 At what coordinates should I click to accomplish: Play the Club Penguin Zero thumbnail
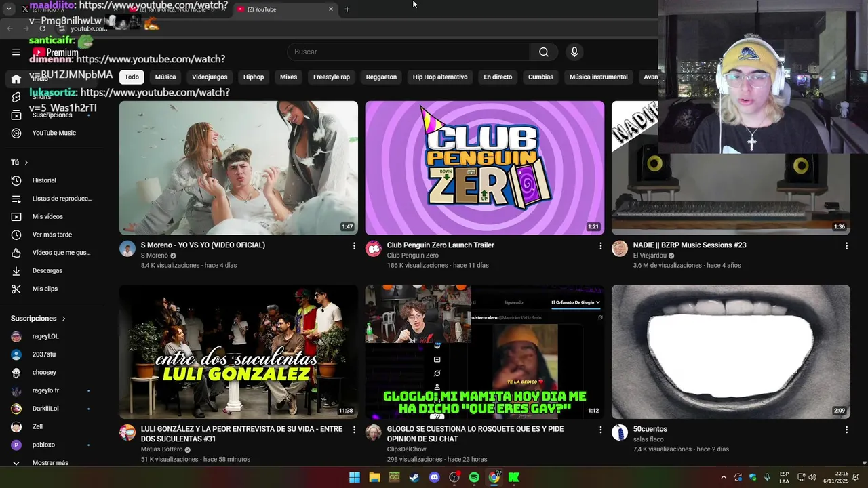pos(485,168)
